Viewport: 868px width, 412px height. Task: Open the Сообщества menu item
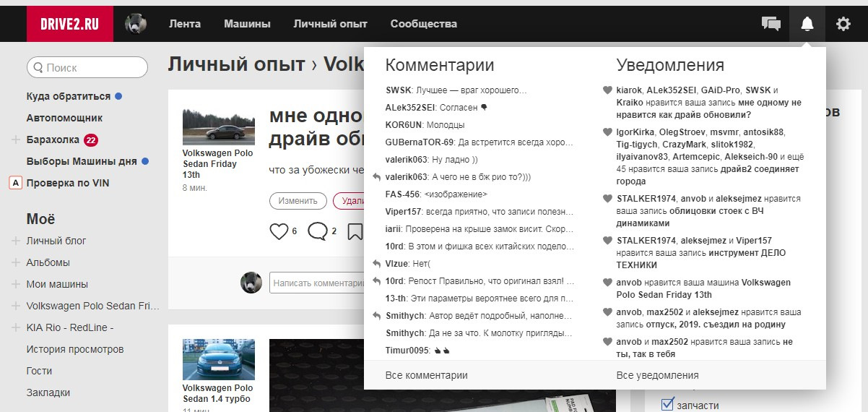click(x=424, y=24)
